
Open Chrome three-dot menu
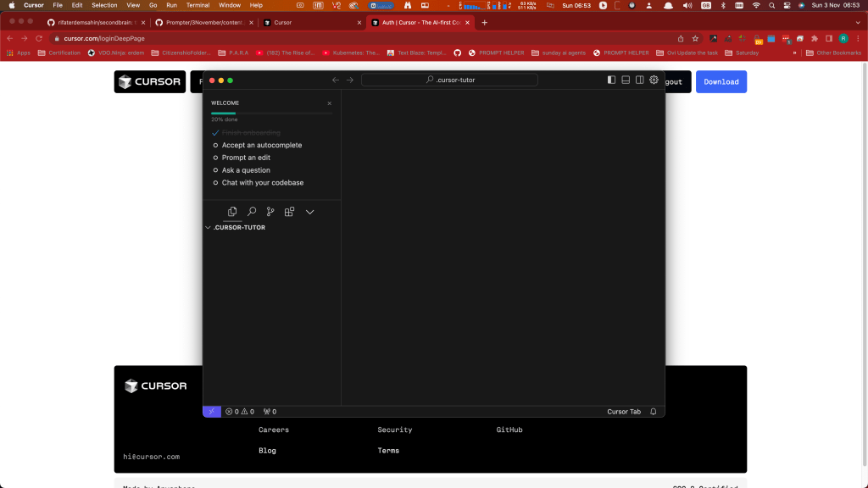[x=858, y=39]
